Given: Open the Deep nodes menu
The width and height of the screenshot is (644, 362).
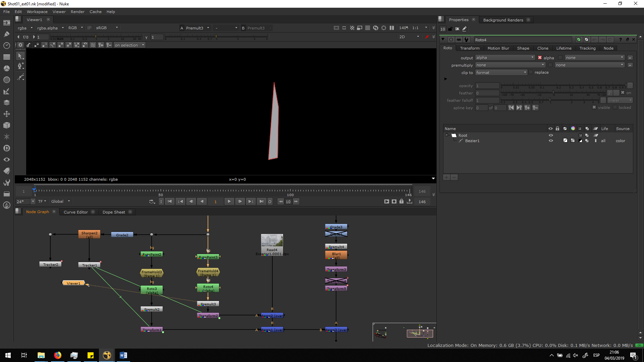Looking at the screenshot, I should point(6,148).
